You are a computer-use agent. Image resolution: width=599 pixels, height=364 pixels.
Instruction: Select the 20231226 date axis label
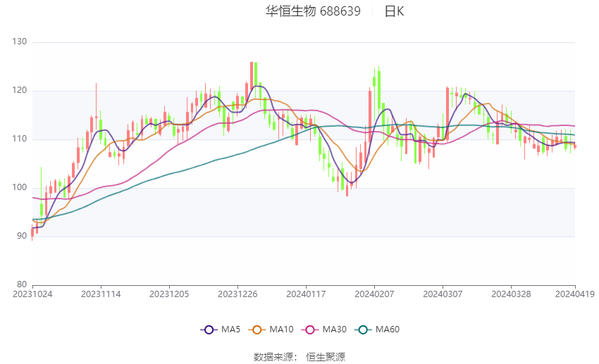point(237,294)
